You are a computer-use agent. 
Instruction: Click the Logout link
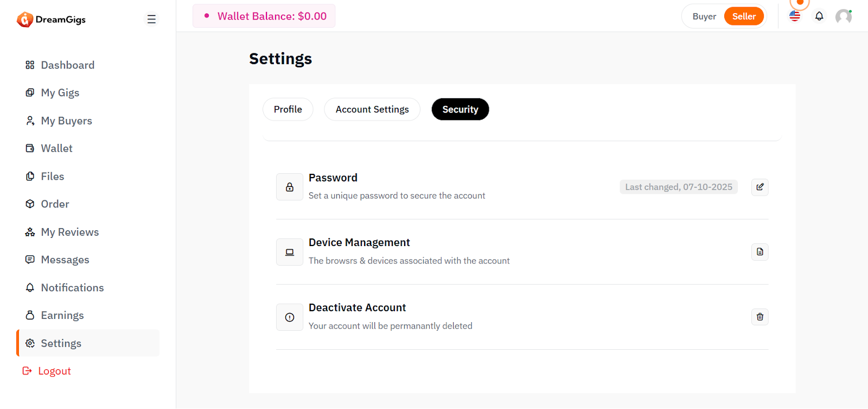[x=54, y=371]
